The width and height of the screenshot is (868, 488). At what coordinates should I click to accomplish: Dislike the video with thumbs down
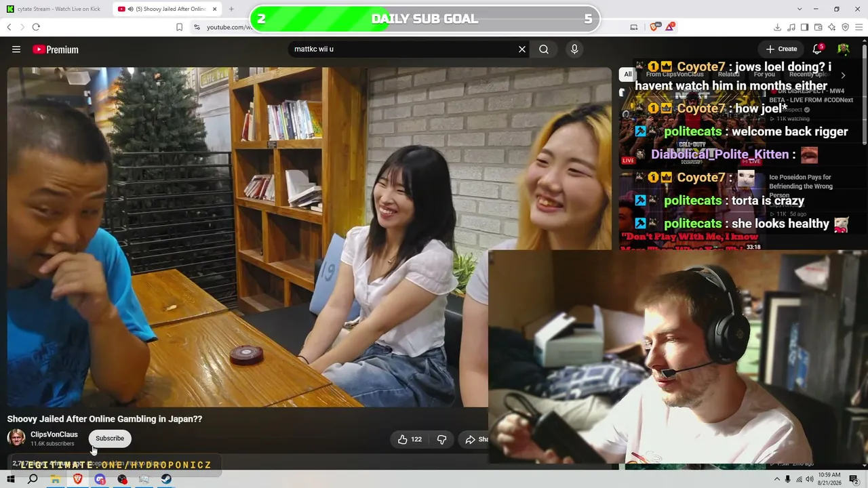point(441,439)
